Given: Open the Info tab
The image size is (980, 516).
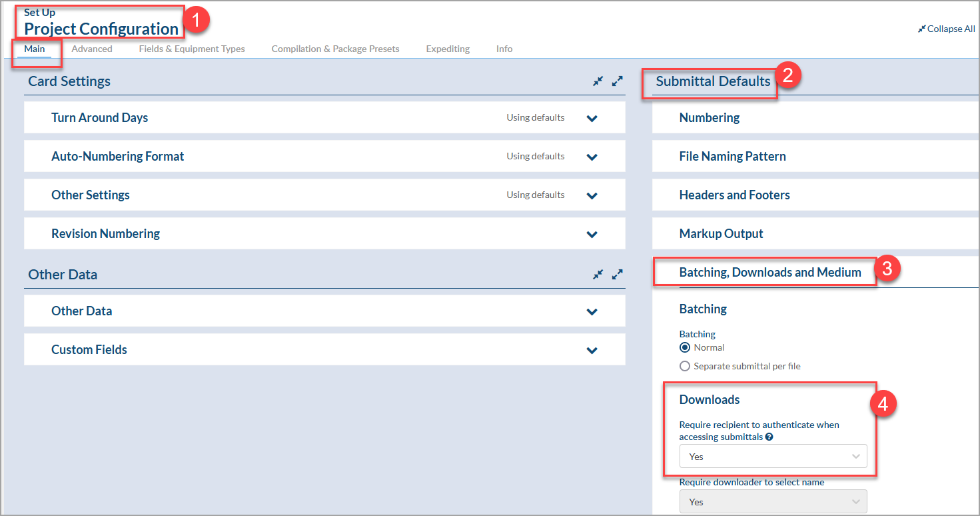Looking at the screenshot, I should (x=504, y=49).
